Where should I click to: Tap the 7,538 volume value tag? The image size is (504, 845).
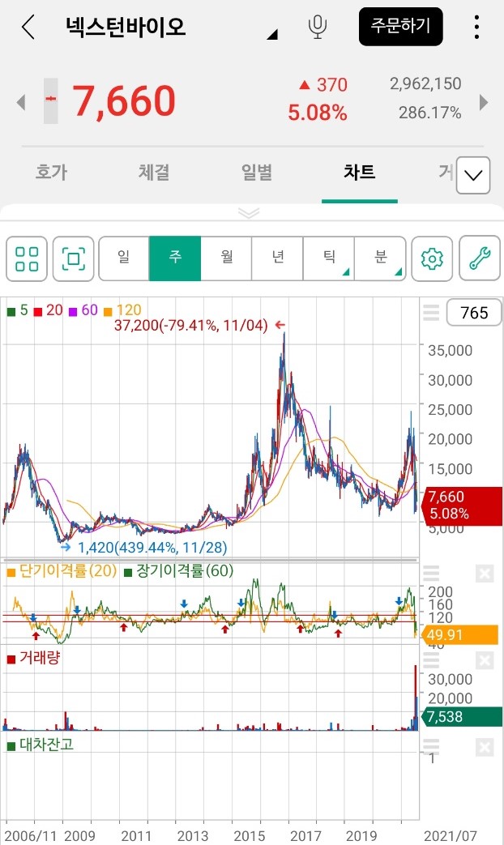pyautogui.click(x=461, y=717)
